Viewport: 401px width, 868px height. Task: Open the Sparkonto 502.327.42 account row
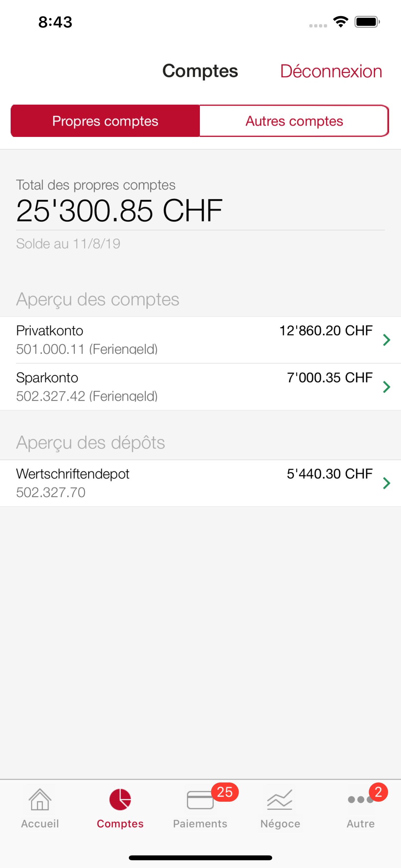pyautogui.click(x=169, y=387)
